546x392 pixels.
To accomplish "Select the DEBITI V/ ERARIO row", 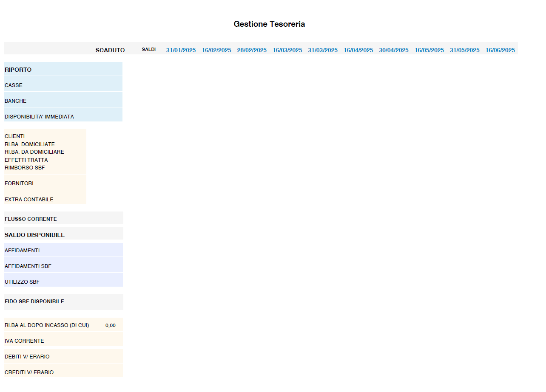I will 27,357.
